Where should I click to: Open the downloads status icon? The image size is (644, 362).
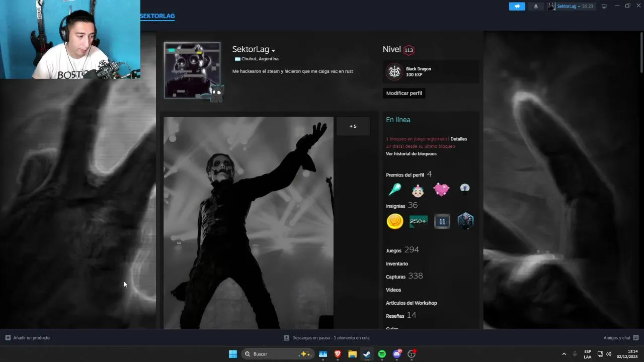click(286, 338)
